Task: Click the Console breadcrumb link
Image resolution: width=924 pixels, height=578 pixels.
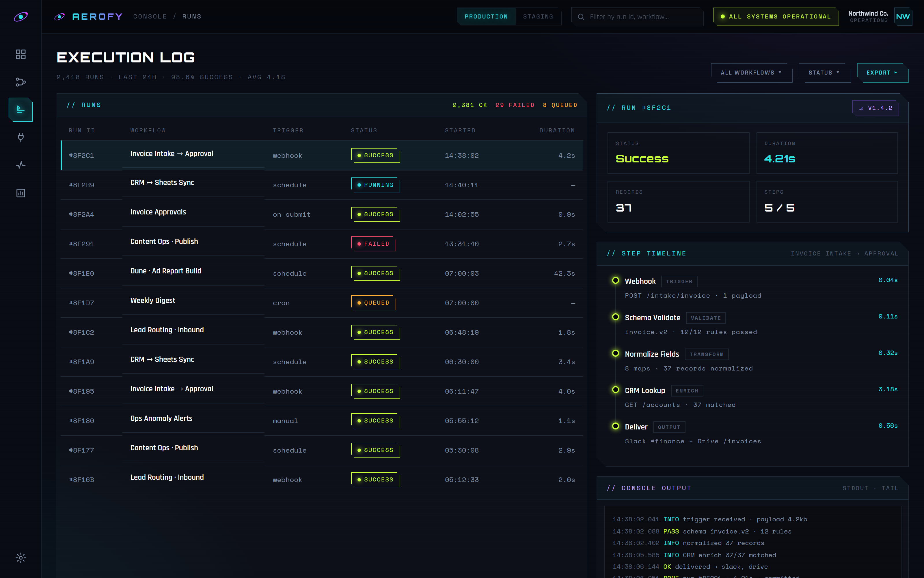Action: [150, 16]
